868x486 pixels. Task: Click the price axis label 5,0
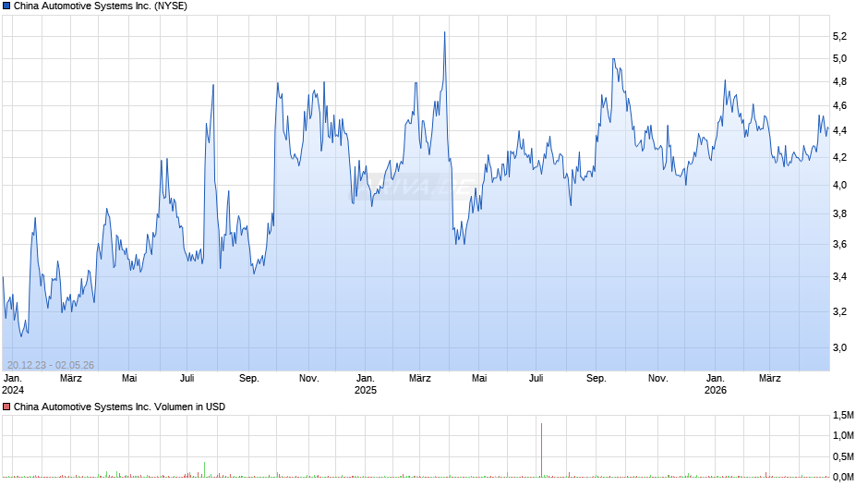[839, 59]
